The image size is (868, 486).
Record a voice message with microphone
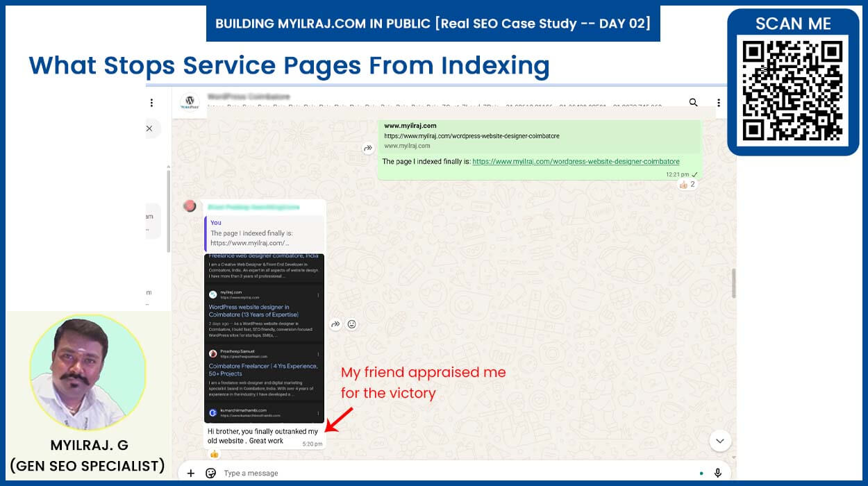click(718, 473)
